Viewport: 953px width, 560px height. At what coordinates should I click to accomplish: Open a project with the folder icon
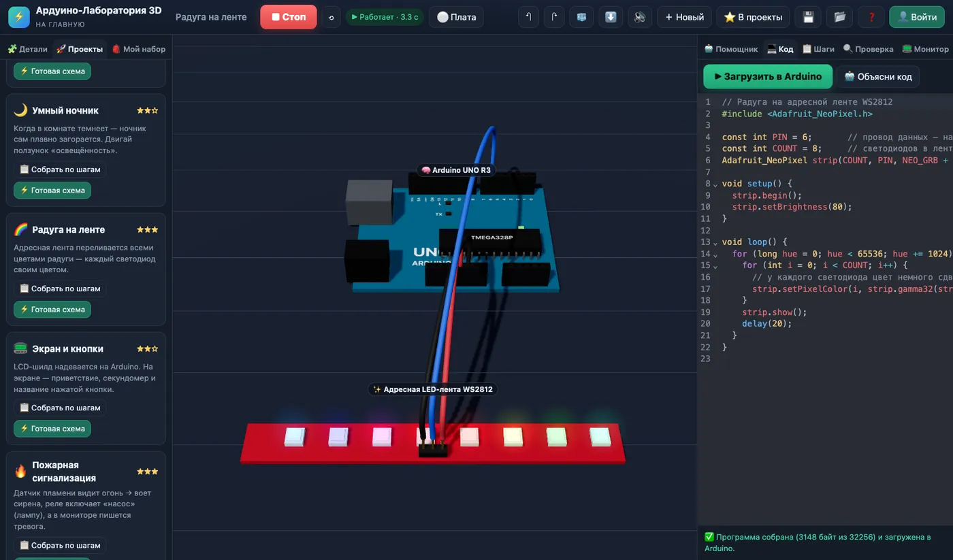pos(839,17)
